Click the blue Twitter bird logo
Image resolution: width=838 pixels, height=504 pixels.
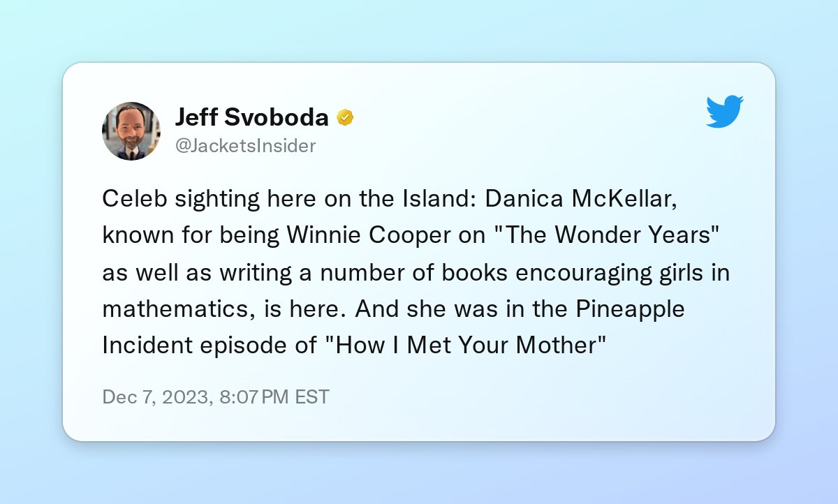[x=725, y=112]
